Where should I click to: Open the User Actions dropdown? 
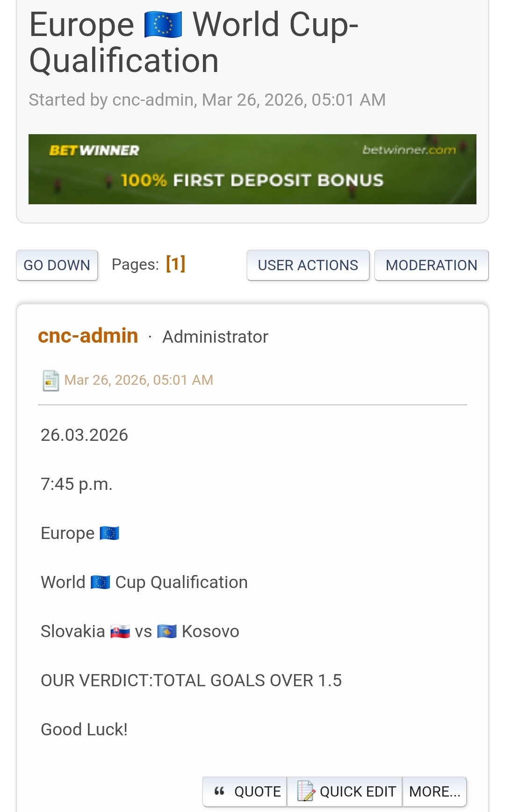click(x=308, y=265)
